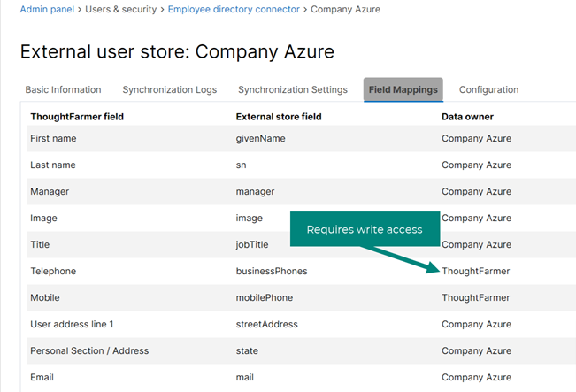Select the Manager field label in table
576x392 pixels.
click(x=50, y=191)
